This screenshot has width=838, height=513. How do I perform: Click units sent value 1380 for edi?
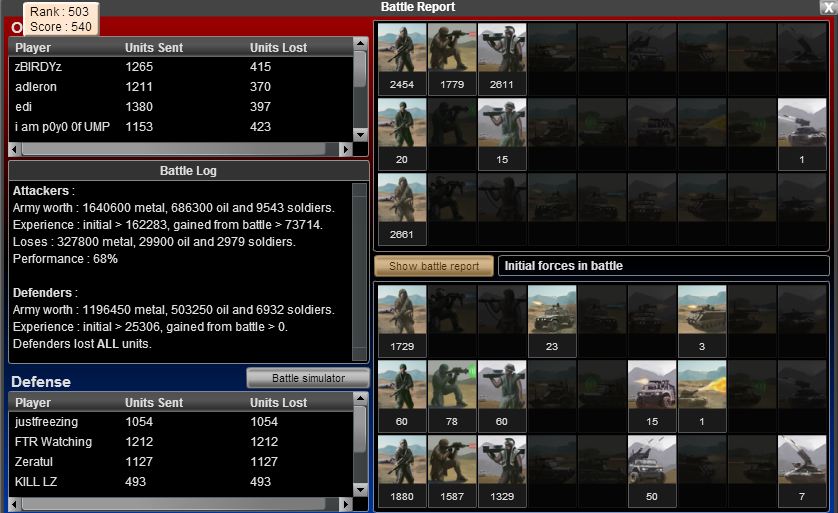click(x=139, y=107)
